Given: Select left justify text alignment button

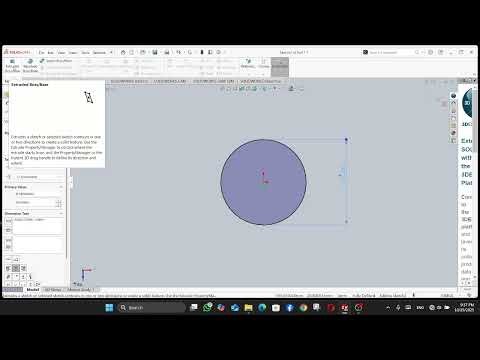Looking at the screenshot, I should [x=8, y=268].
